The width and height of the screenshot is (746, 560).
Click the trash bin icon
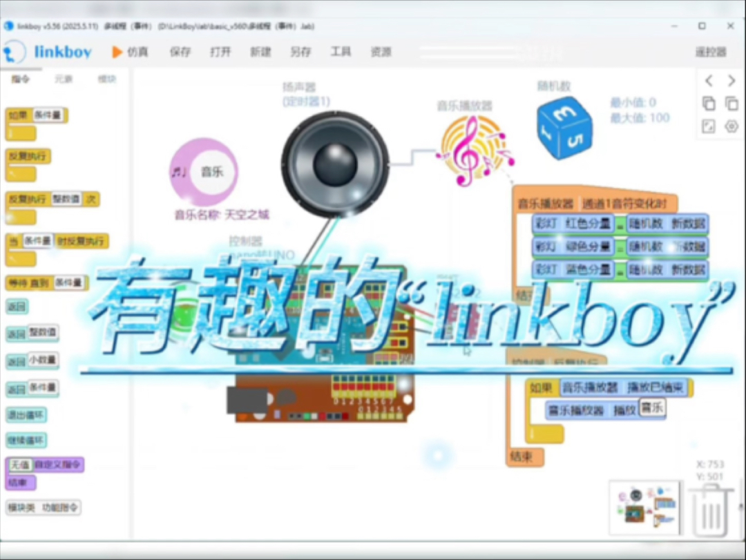coord(710,511)
